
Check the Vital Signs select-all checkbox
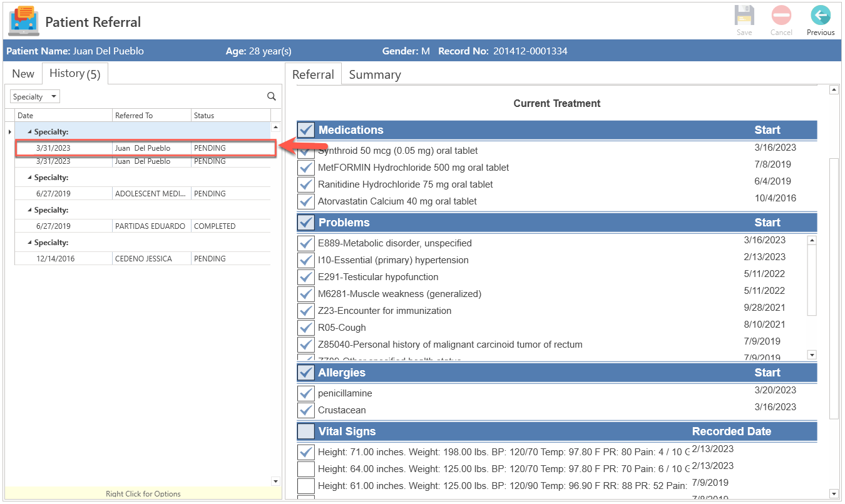[306, 431]
